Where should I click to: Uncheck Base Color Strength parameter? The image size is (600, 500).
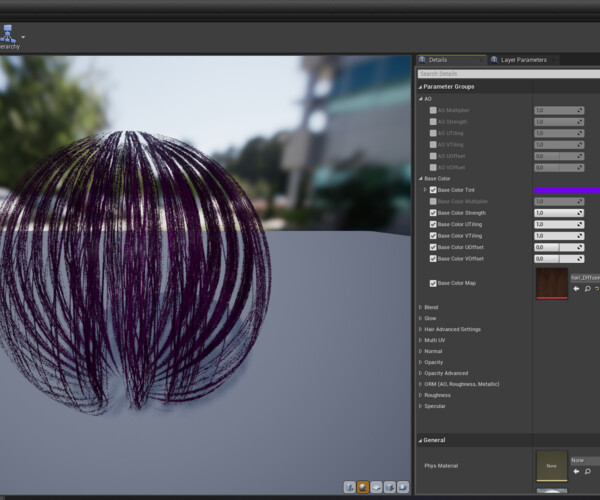[x=433, y=213]
